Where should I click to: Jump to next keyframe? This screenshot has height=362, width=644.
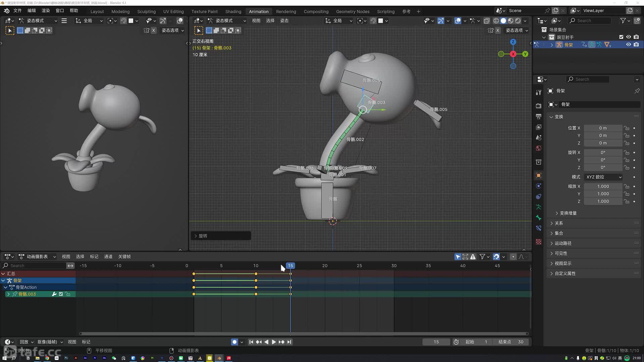pos(281,342)
